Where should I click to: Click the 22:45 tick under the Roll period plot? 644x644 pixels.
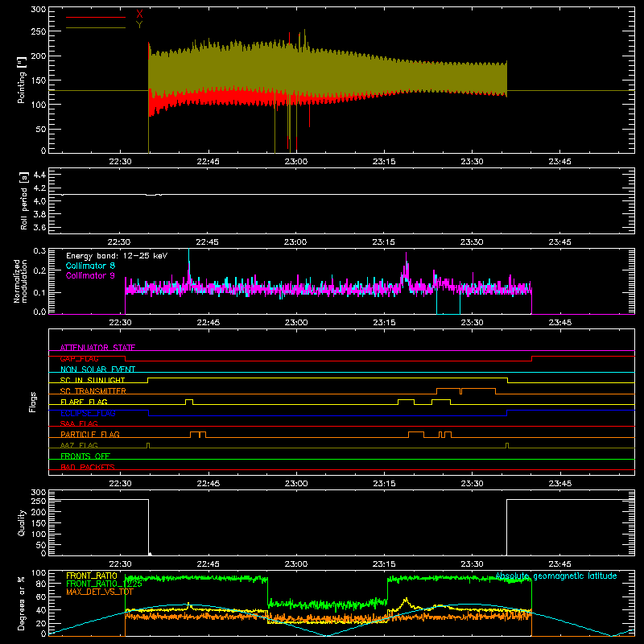tap(207, 242)
